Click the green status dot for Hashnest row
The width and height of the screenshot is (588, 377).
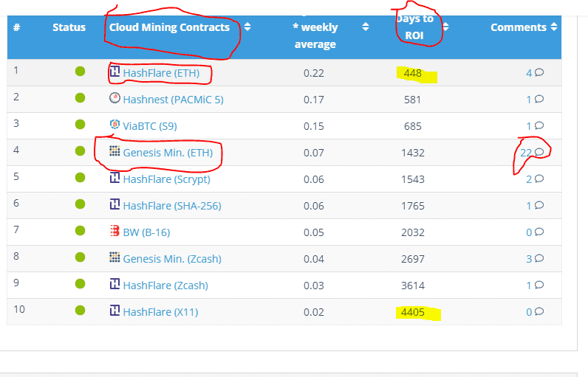point(80,98)
